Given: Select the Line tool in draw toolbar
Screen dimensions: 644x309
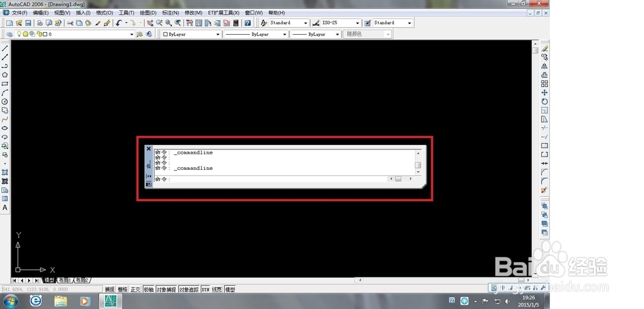Looking at the screenshot, I should (x=5, y=48).
